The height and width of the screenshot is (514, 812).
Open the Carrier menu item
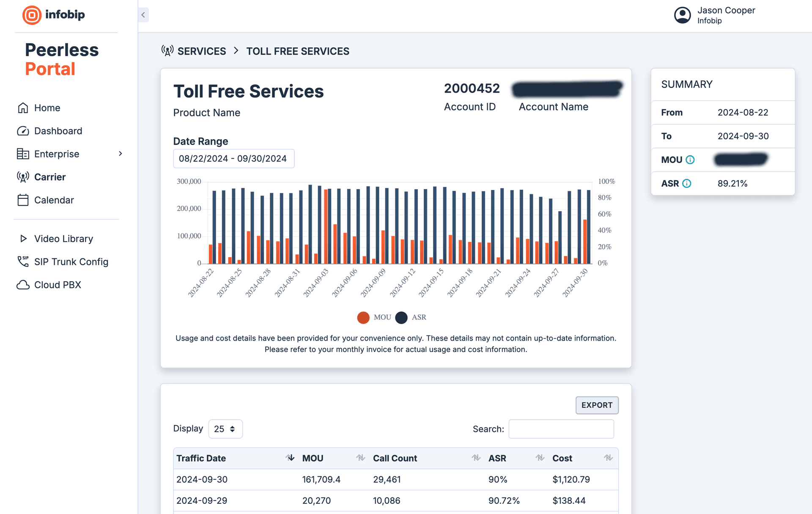[50, 177]
